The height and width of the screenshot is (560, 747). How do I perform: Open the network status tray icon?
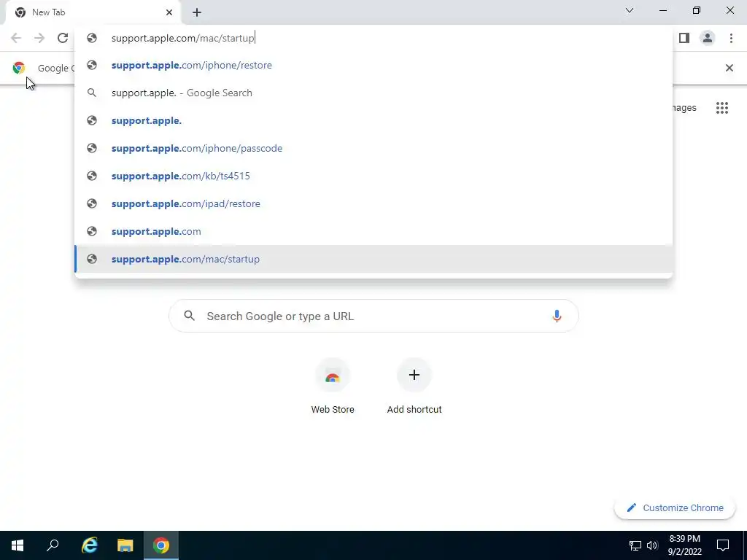tap(635, 545)
